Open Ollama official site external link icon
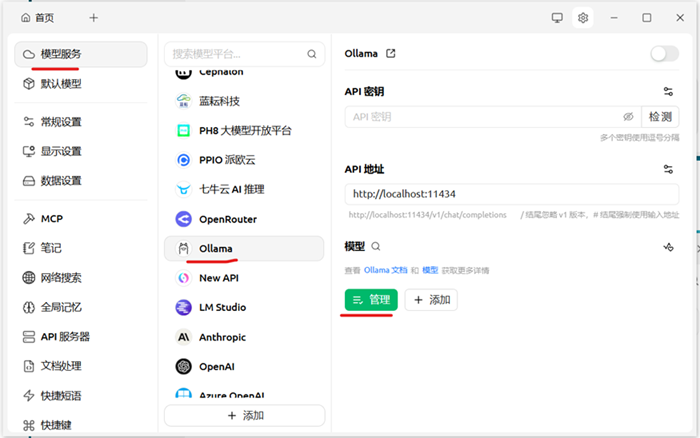 pyautogui.click(x=391, y=54)
